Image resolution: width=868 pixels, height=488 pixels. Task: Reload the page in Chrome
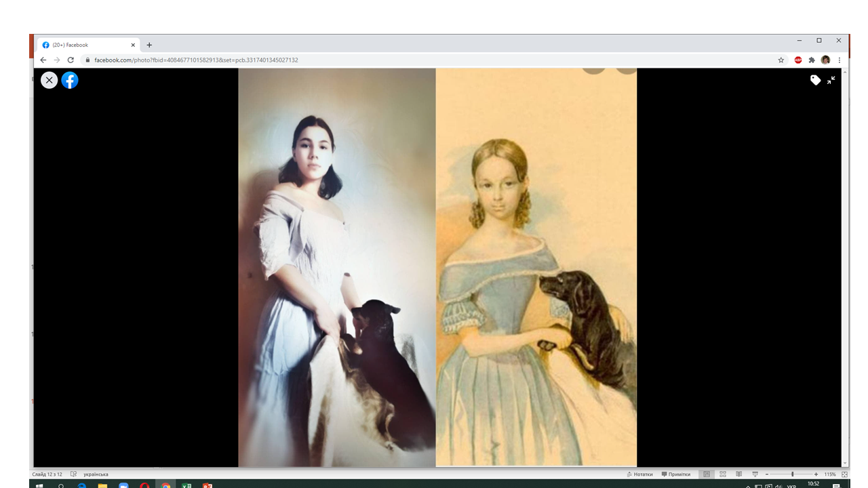pos(71,60)
